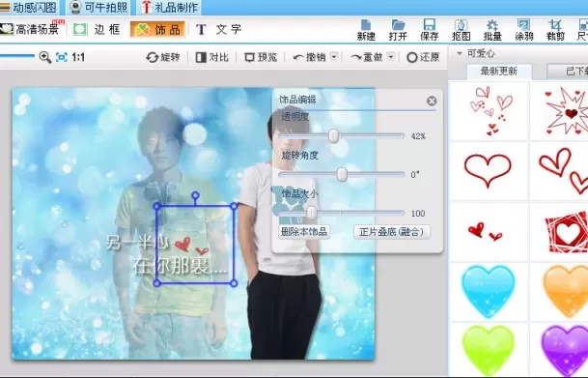Select the 边框 category
This screenshot has height=378, width=588.
(x=97, y=29)
